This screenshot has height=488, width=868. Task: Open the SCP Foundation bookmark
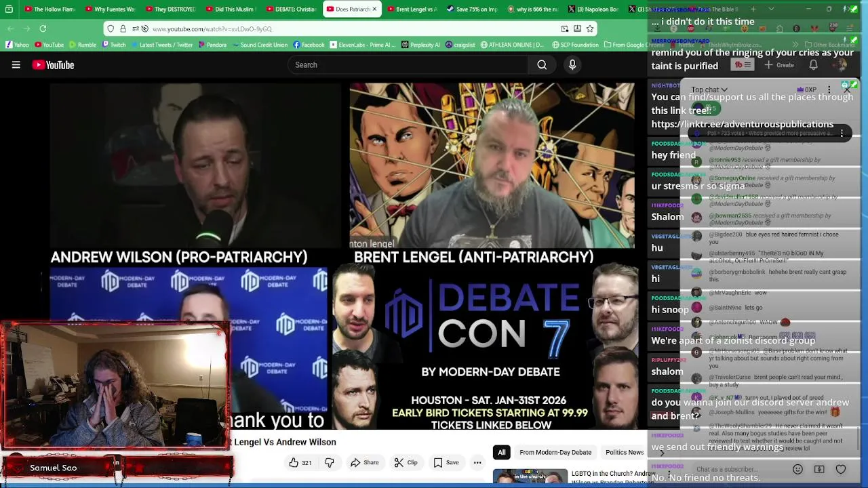click(x=575, y=45)
